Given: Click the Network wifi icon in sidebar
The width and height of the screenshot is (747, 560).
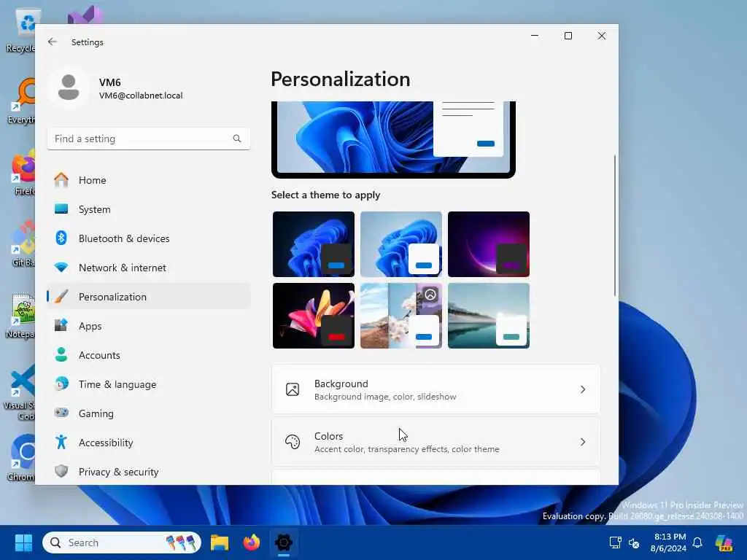Looking at the screenshot, I should coord(61,267).
